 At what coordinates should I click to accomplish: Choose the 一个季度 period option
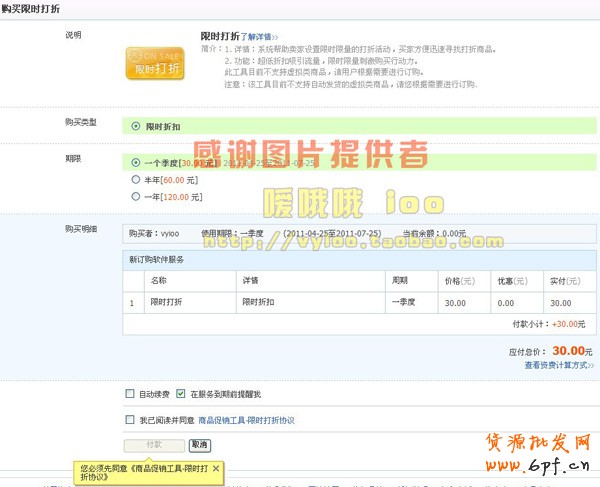[x=137, y=162]
